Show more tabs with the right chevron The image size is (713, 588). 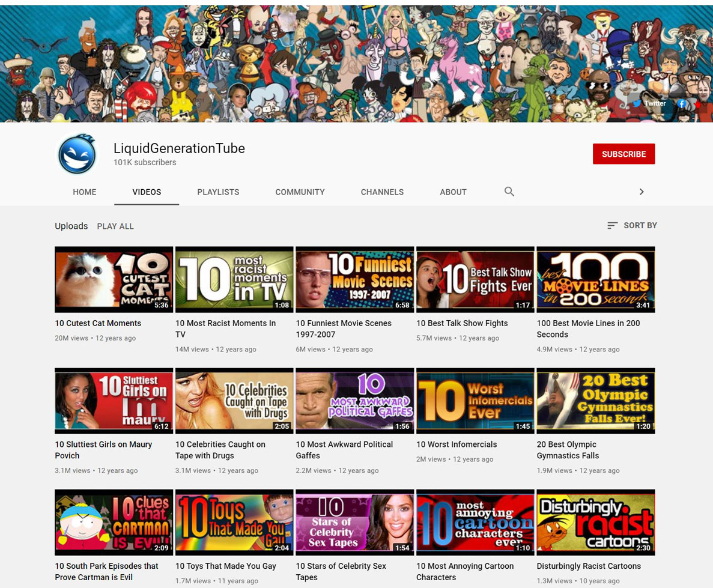[x=642, y=192]
